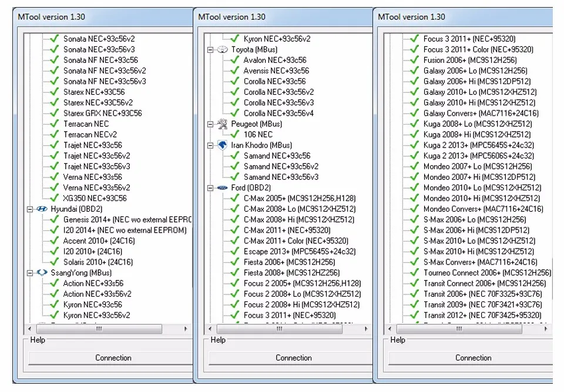
Task: Collapse the Peugeot (MBus) tree node
Action: coord(210,124)
